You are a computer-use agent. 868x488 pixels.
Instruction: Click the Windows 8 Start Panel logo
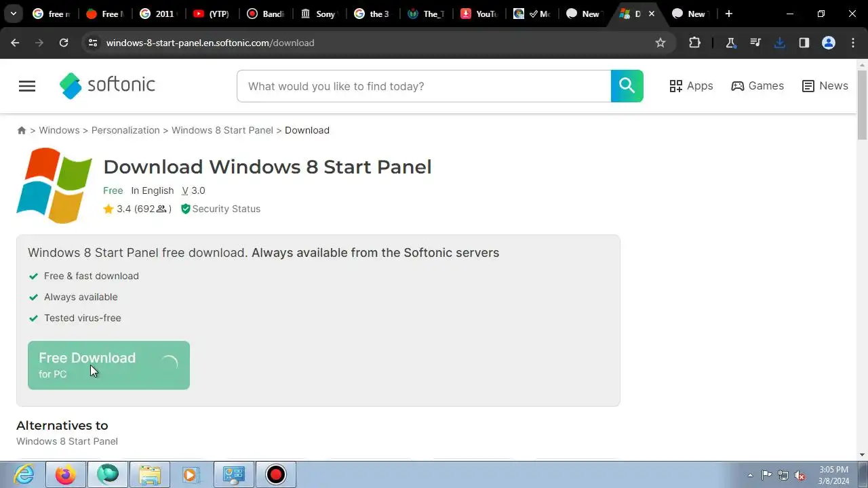(54, 185)
